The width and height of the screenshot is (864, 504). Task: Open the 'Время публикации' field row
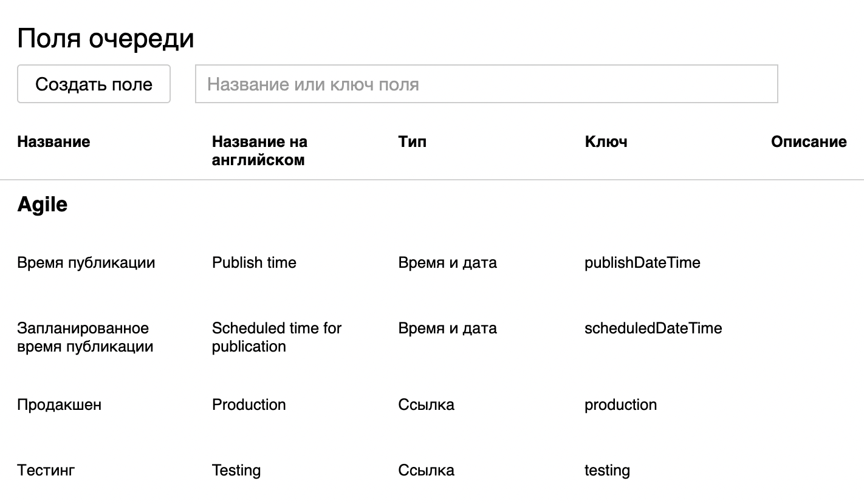coord(86,263)
